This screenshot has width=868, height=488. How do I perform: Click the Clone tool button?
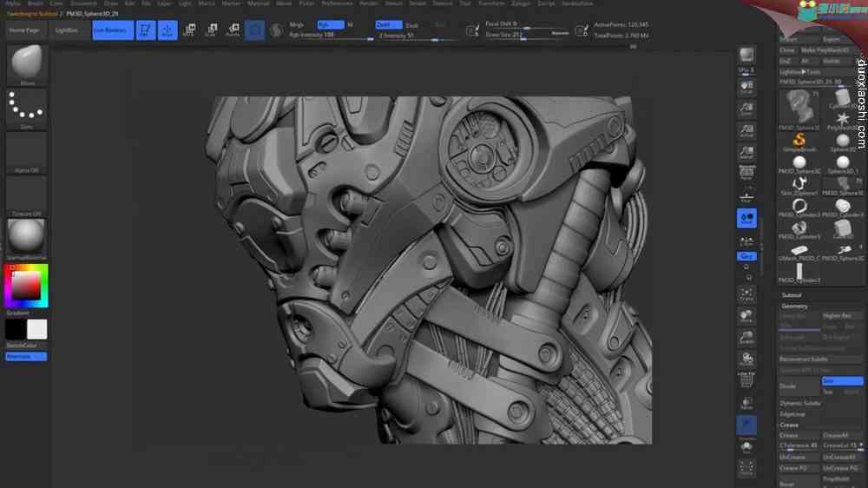(x=787, y=50)
